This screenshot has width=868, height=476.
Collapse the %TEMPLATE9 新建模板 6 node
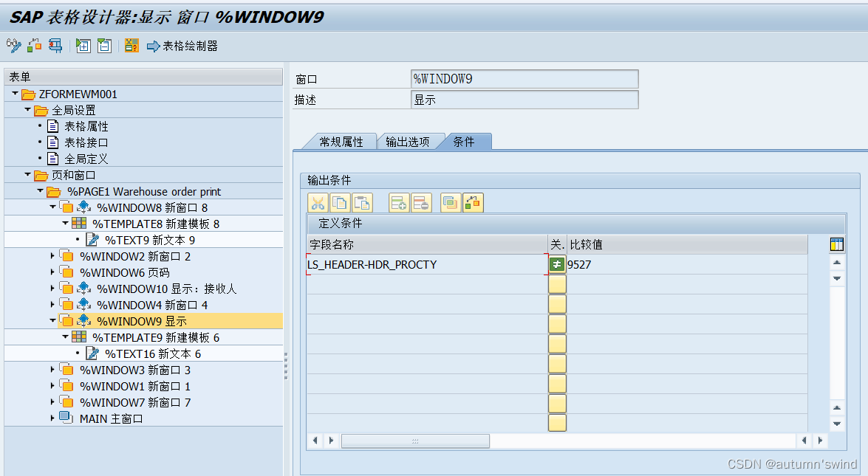tap(65, 337)
